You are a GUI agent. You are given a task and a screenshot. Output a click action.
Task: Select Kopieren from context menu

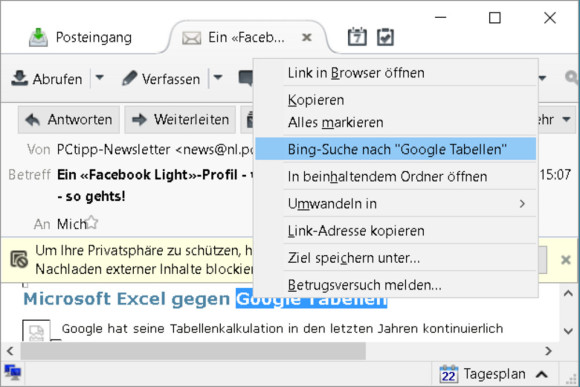395,100
